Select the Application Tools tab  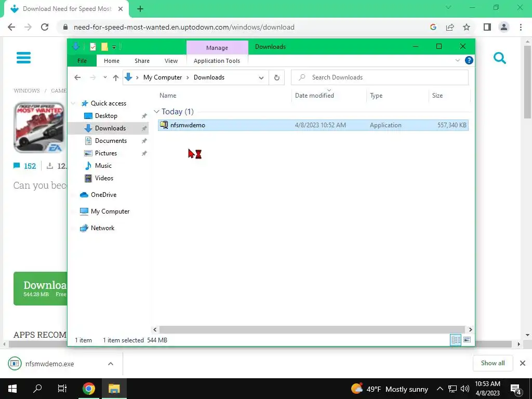(217, 61)
